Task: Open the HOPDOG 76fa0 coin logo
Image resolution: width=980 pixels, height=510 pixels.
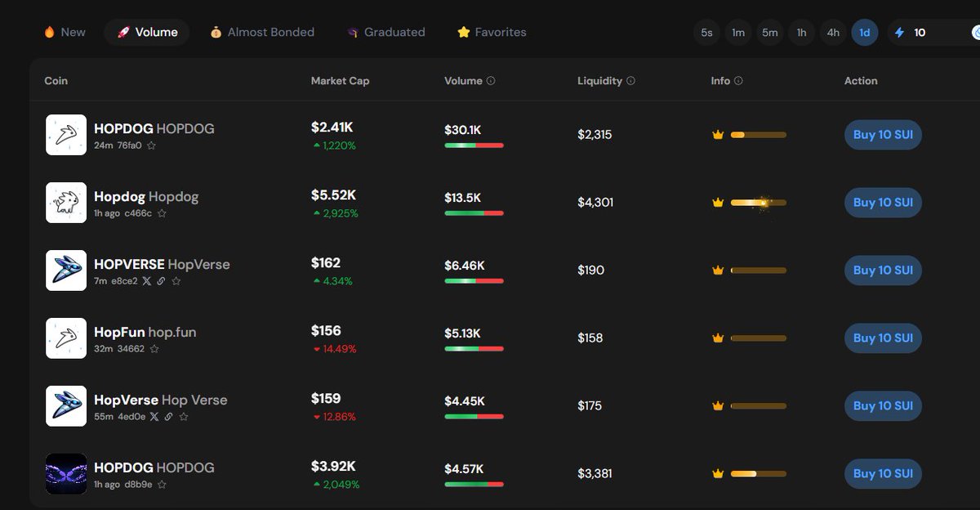Action: click(66, 135)
